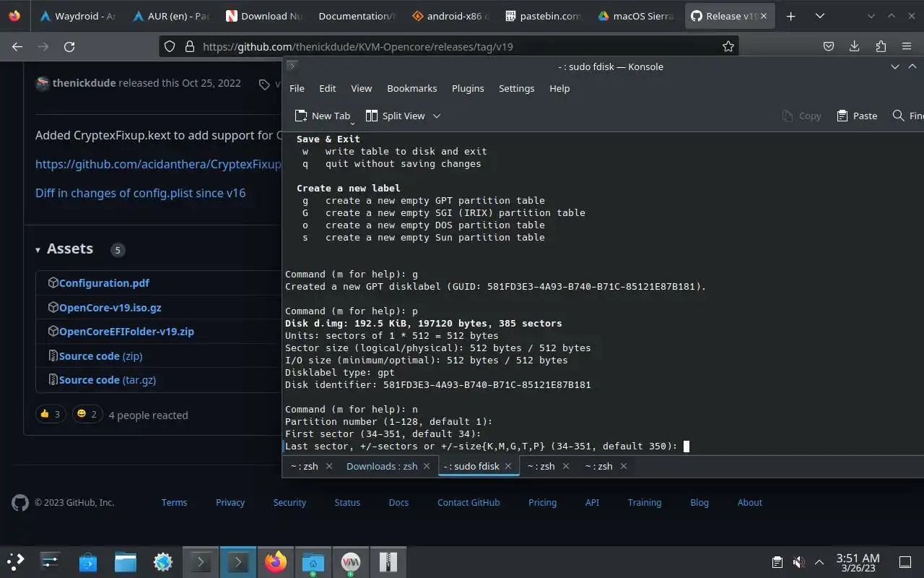This screenshot has width=924, height=578.
Task: Switch to the AUR (en) tab
Action: point(171,16)
